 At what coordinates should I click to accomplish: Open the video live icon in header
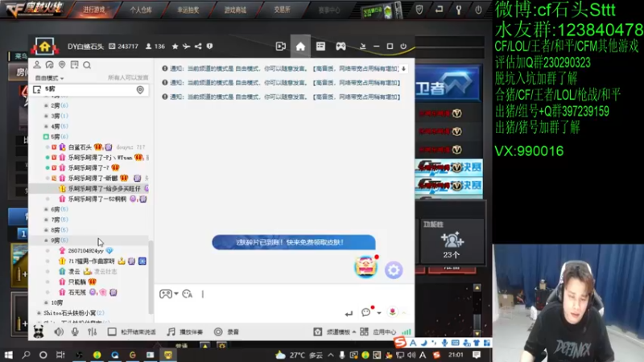point(280,47)
